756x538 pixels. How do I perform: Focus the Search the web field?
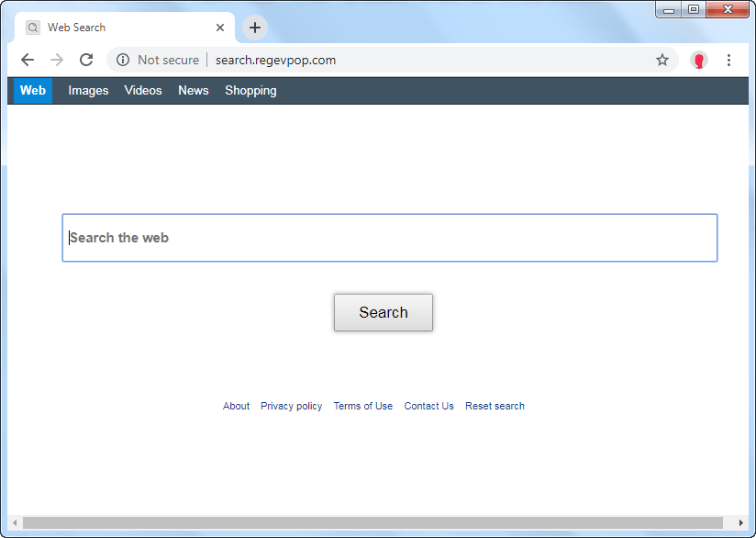[389, 238]
